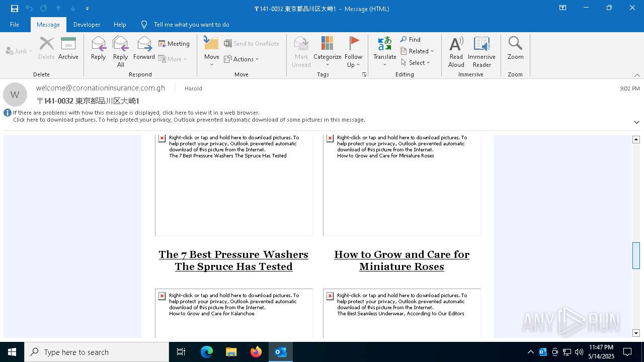
Task: Open Immersive Reader
Action: click(481, 51)
